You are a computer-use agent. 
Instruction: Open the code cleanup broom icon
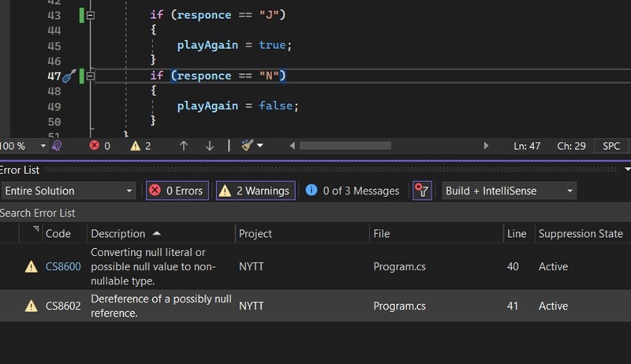(x=248, y=146)
